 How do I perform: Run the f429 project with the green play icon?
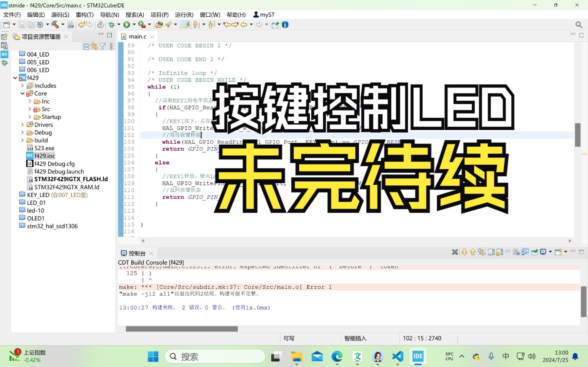[127, 24]
